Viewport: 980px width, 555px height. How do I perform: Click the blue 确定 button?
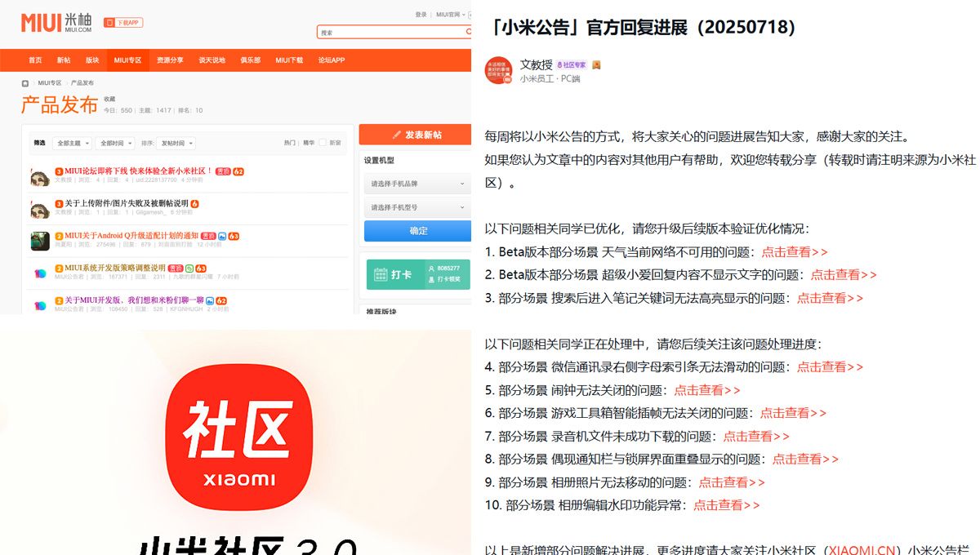[417, 231]
